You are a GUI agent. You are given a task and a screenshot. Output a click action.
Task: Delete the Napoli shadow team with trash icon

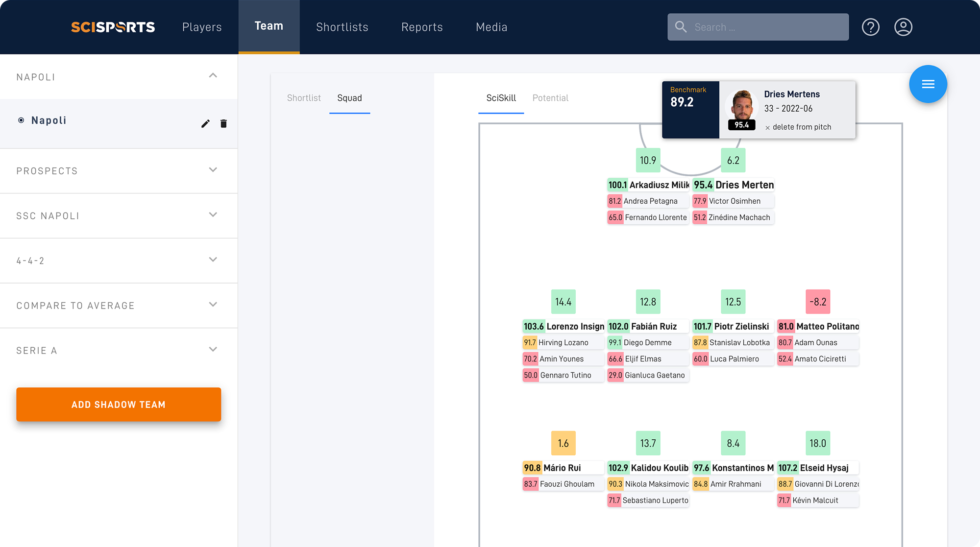click(x=223, y=123)
